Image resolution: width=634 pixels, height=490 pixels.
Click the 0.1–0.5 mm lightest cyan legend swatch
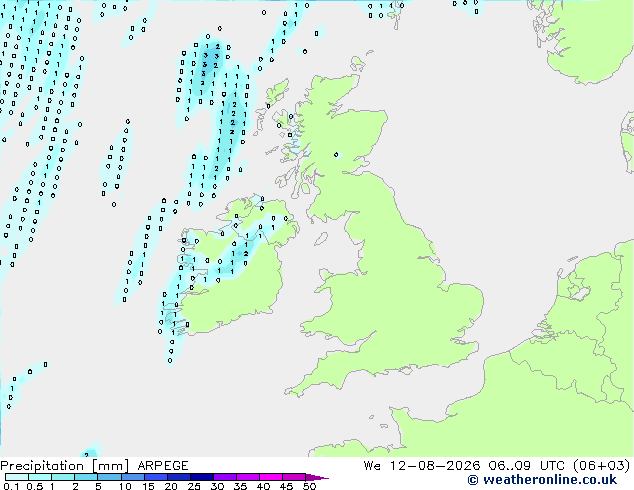17,477
